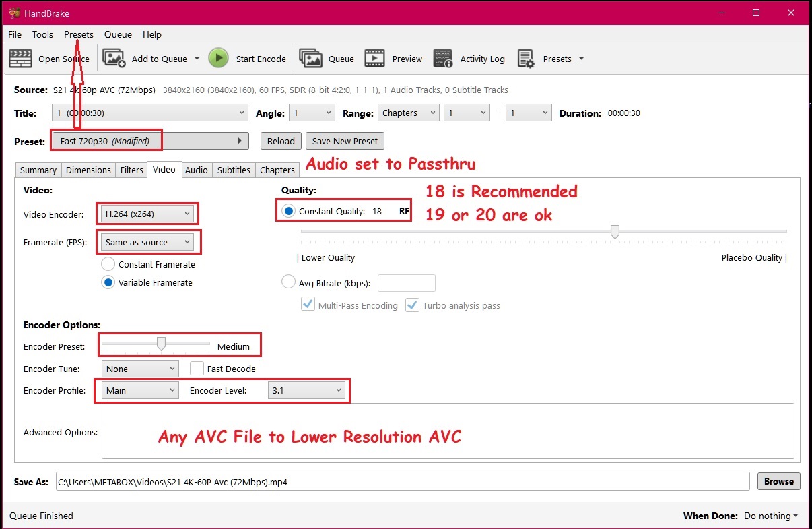The image size is (812, 529).
Task: Click the Reload button
Action: point(281,141)
